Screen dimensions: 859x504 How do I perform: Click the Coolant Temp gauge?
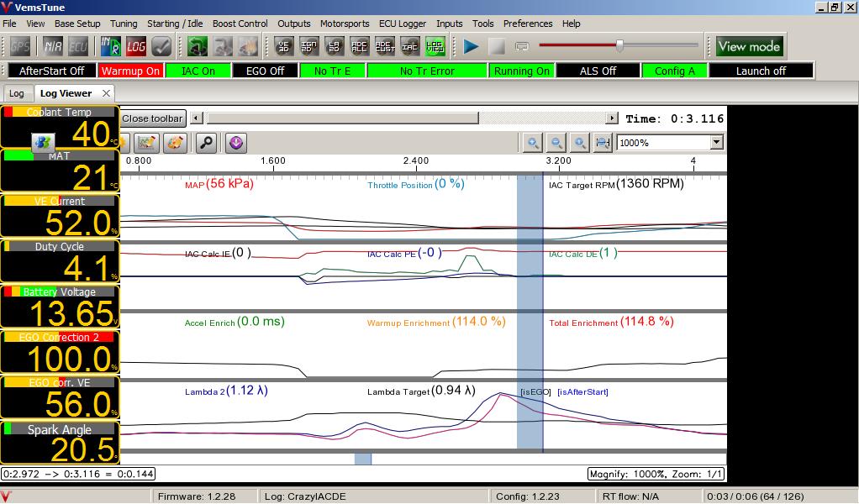pos(60,127)
